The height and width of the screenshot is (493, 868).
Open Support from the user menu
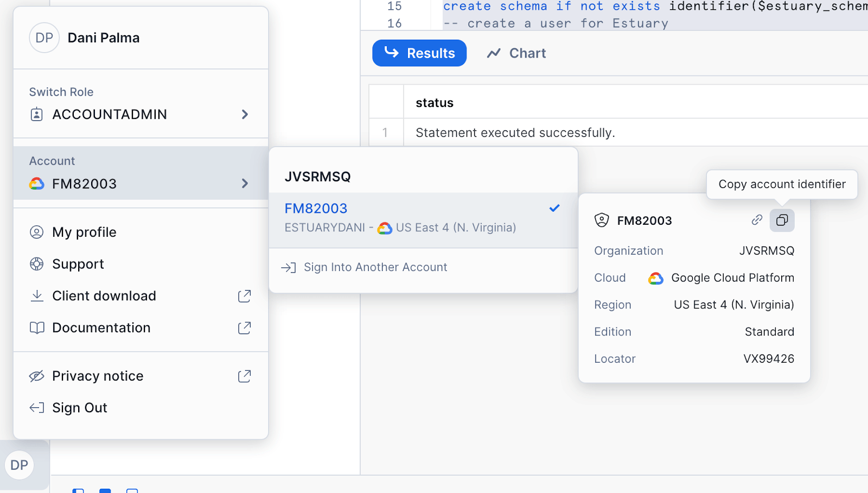pos(141,264)
